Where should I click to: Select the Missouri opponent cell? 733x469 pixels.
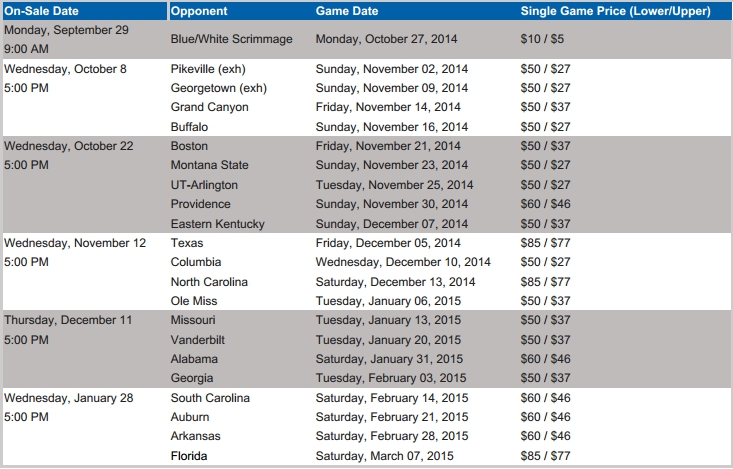[193, 320]
